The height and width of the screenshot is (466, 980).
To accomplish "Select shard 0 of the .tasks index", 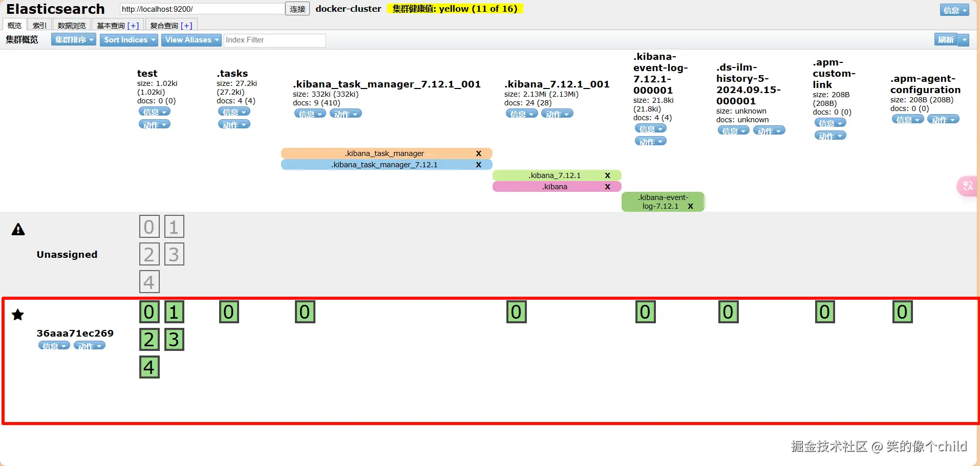I will click(229, 312).
